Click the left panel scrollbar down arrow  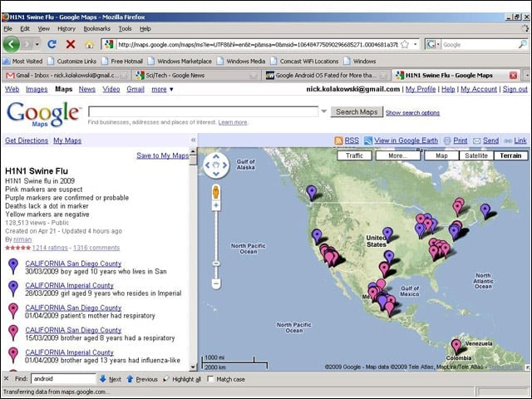click(193, 367)
